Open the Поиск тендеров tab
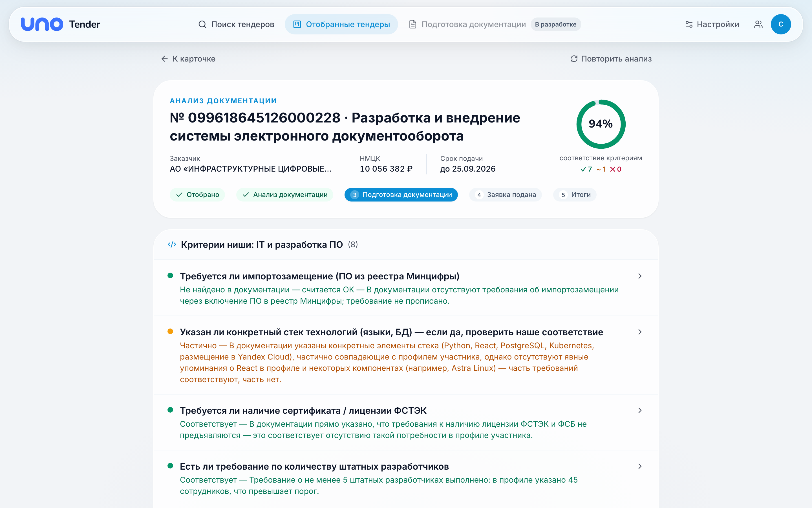This screenshot has width=812, height=508. [x=236, y=24]
